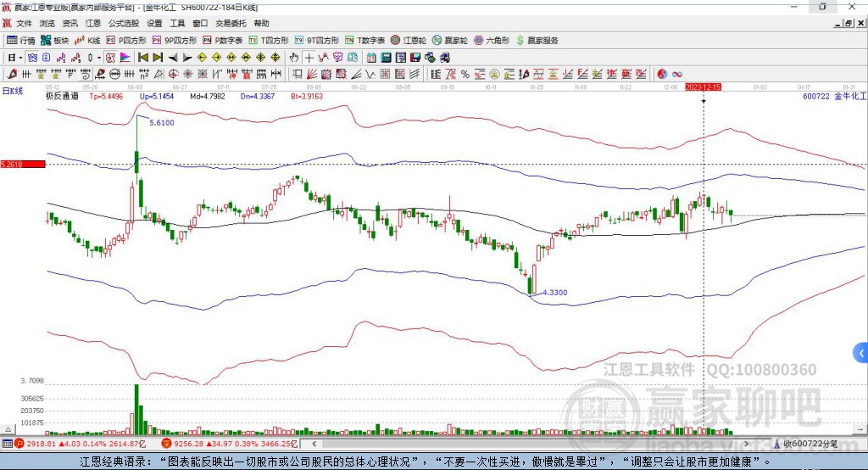Open the 江恩轮 tool
868x470 pixels.
point(409,41)
